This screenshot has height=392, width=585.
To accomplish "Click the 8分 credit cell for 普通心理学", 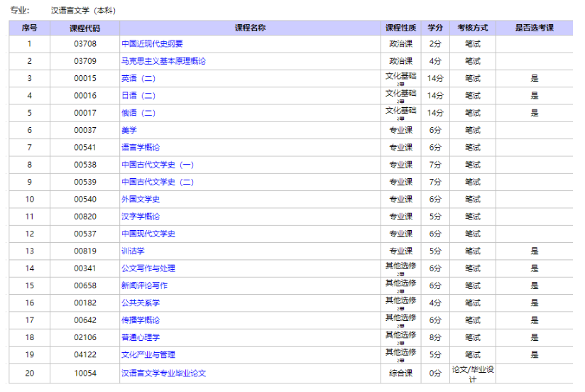I will [x=435, y=337].
